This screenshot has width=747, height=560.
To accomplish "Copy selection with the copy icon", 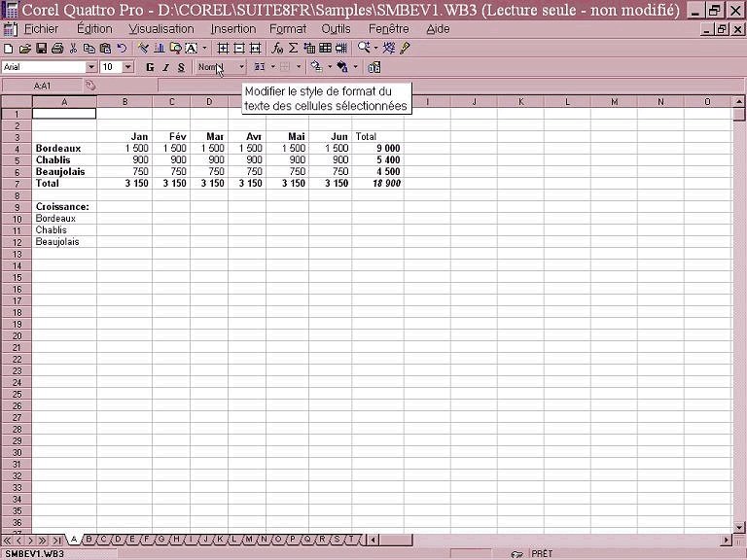I will (x=89, y=48).
